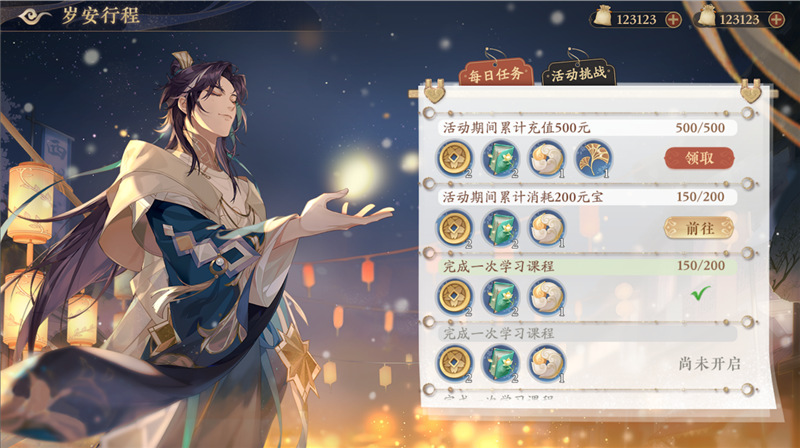The width and height of the screenshot is (800, 448).
Task: Tap the shell reward in 消耗200元宝 row
Action: 546,228
